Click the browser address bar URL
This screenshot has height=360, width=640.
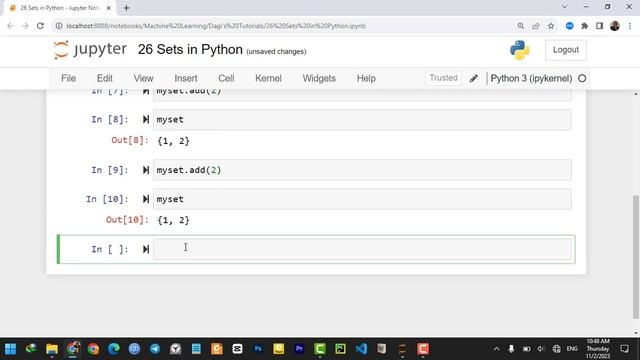216,26
